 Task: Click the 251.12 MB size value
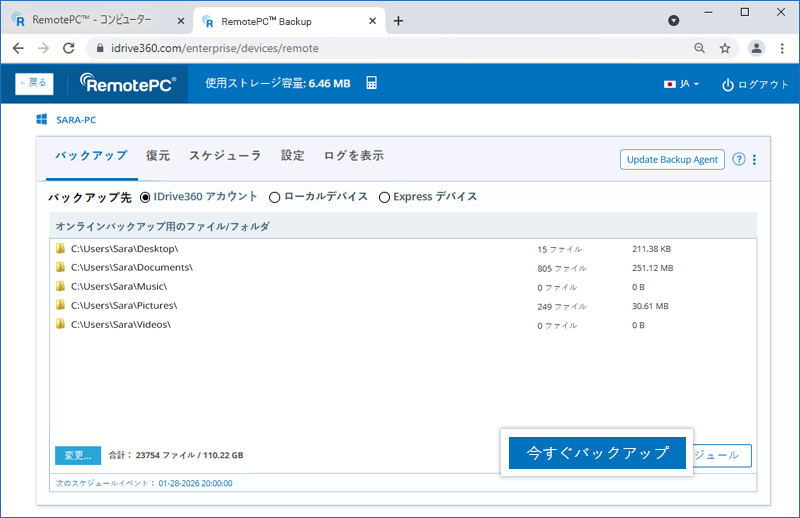click(x=653, y=268)
